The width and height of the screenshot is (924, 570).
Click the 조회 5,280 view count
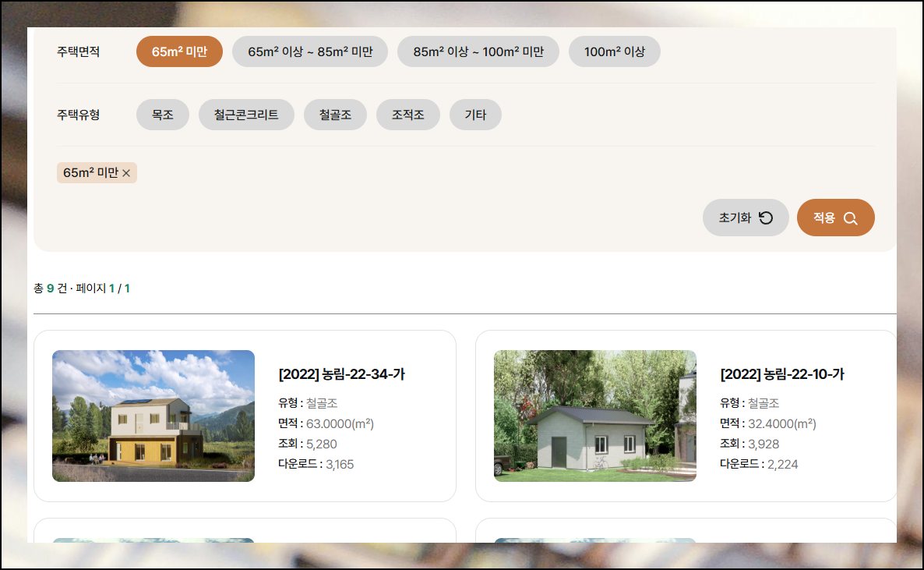pyautogui.click(x=308, y=444)
